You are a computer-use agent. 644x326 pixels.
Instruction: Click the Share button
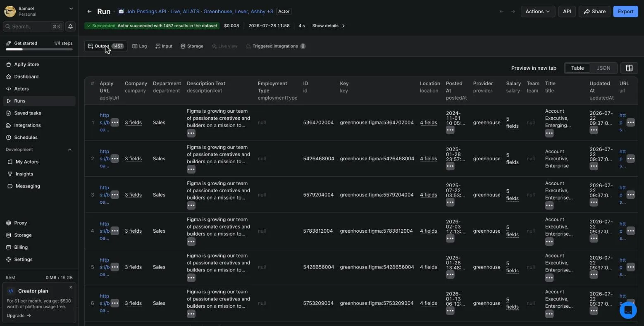coord(594,12)
